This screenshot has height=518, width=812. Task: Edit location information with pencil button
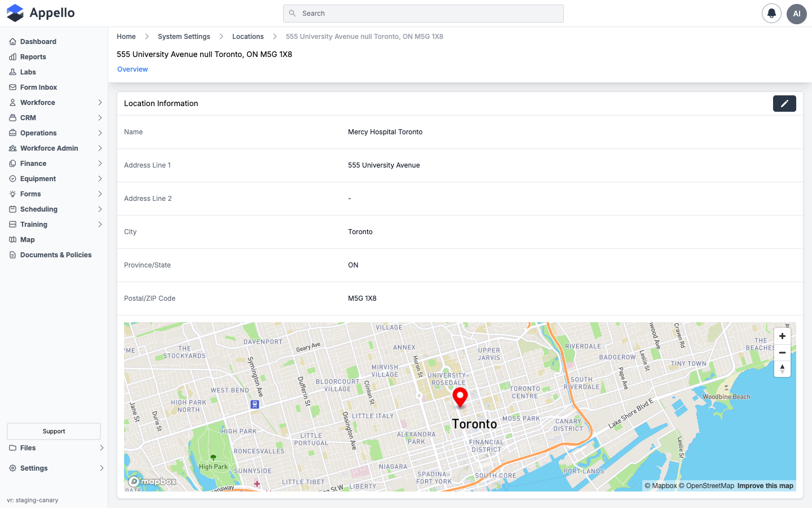tap(784, 103)
